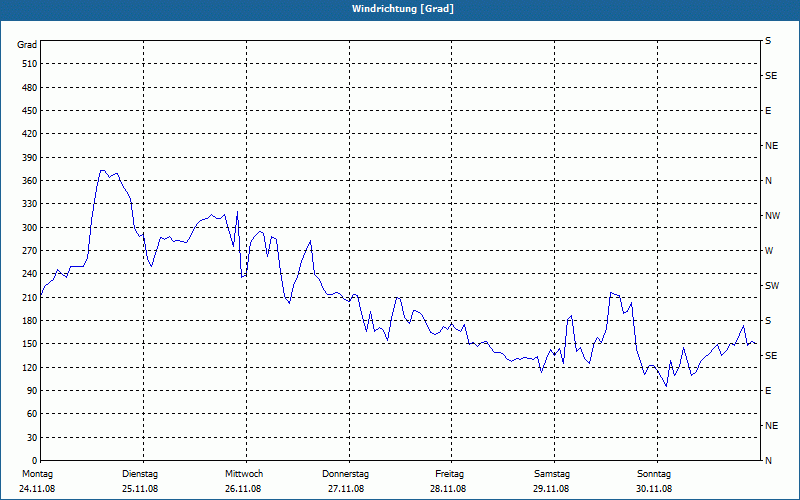The height and width of the screenshot is (500, 800).
Task: Click the 360 y-axis tick label
Action: pyautogui.click(x=30, y=181)
